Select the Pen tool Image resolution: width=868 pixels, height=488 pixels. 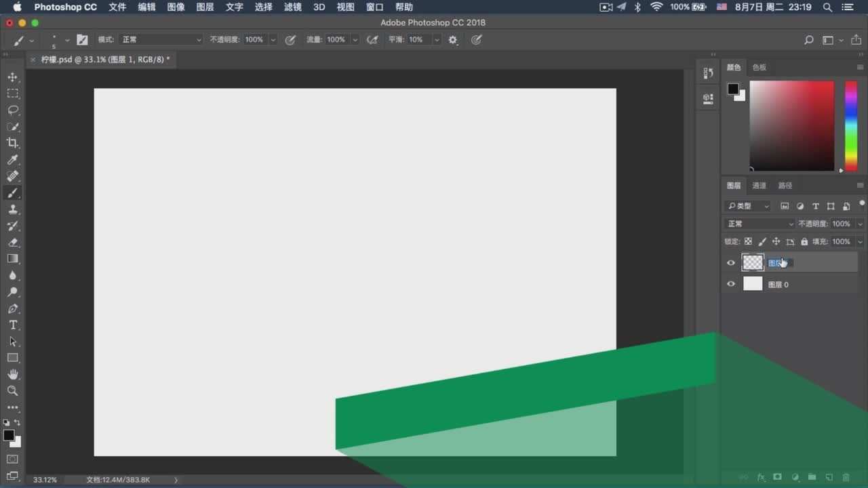tap(13, 308)
